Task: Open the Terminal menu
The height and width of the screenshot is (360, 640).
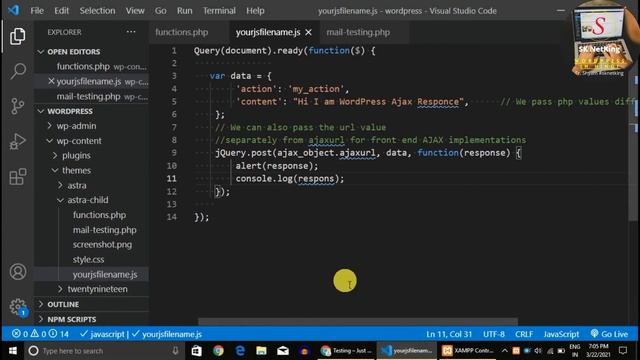Action: [219, 11]
